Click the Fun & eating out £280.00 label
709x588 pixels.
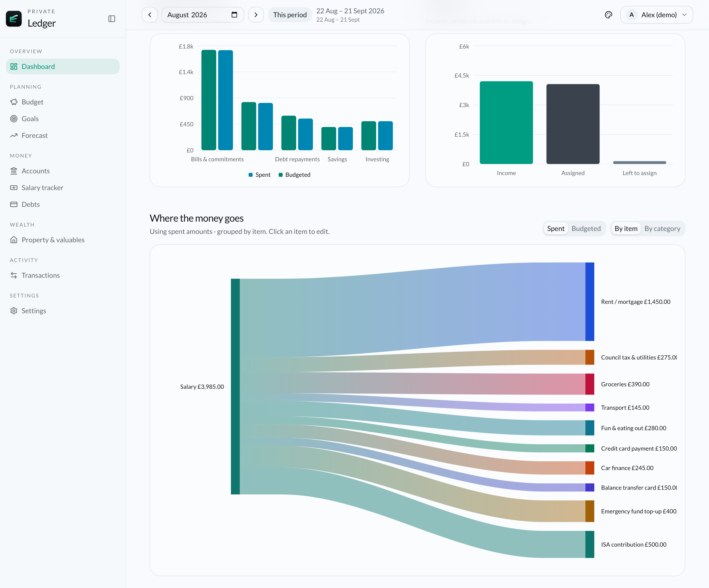coord(633,428)
